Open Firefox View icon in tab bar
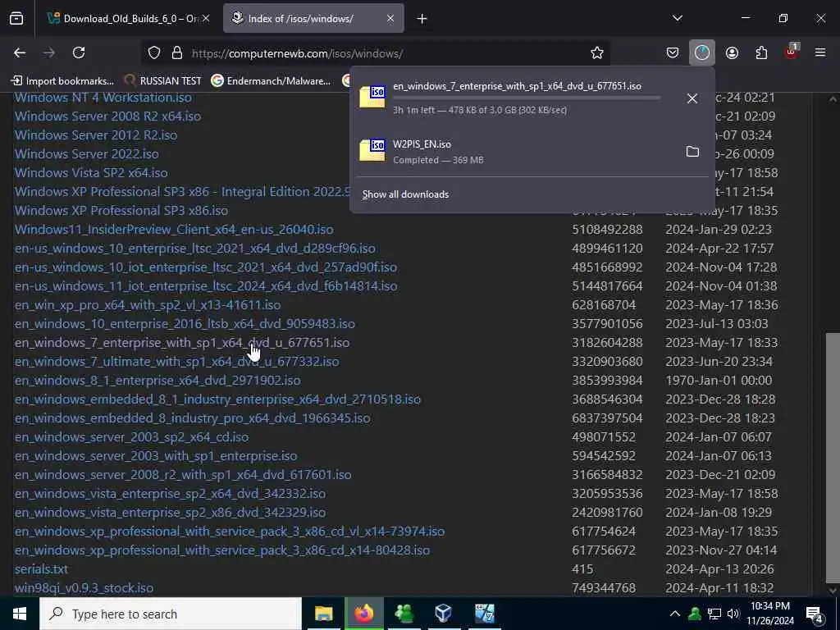Viewport: 840px width, 630px height. click(x=16, y=19)
